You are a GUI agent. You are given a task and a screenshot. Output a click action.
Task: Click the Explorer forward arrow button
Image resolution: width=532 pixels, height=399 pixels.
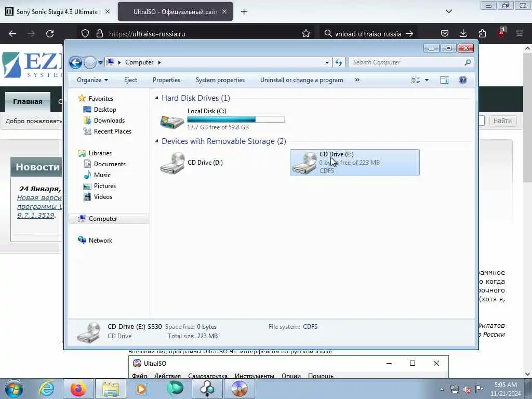coord(90,62)
